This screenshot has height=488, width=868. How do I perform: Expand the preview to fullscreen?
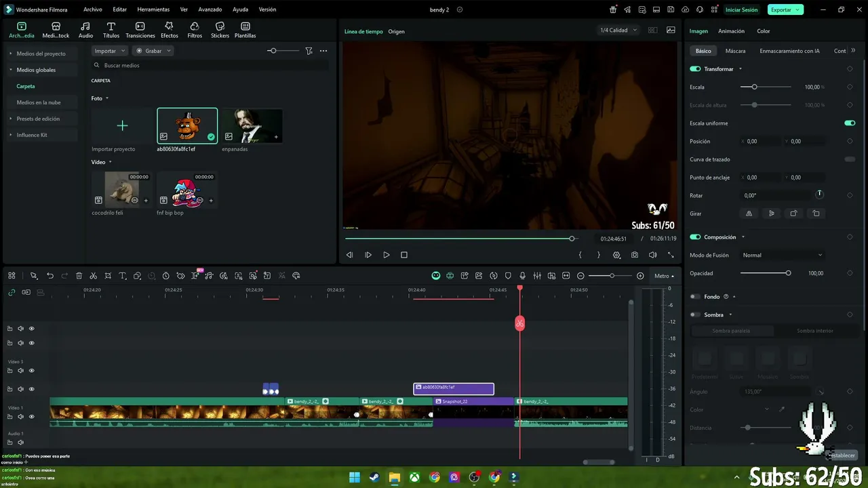pos(671,255)
